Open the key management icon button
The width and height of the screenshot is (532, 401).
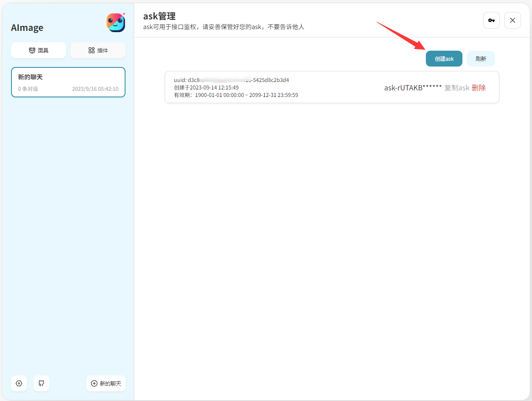tap(491, 20)
